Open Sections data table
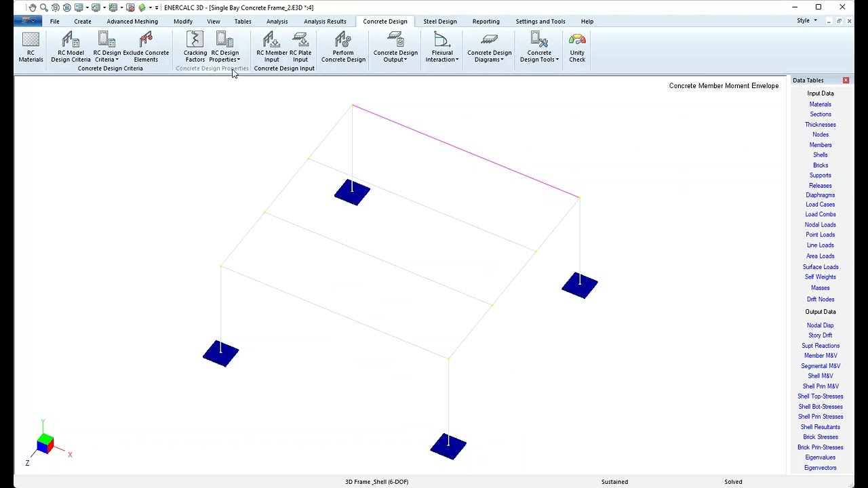Viewport: 868px width, 488px height. [820, 115]
